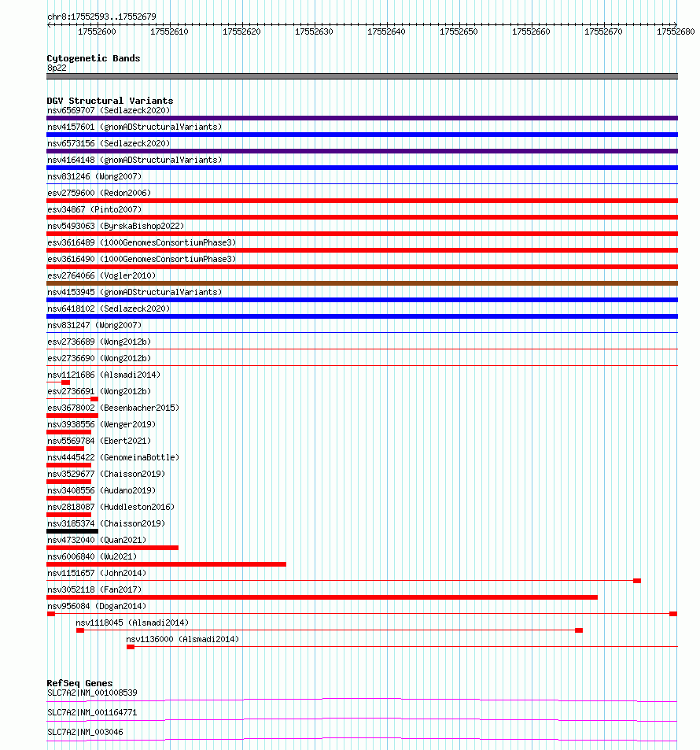This screenshot has height=750, width=700.
Task: Open variant nsv1136000 (Alsmadi2014)
Action: tap(182, 639)
